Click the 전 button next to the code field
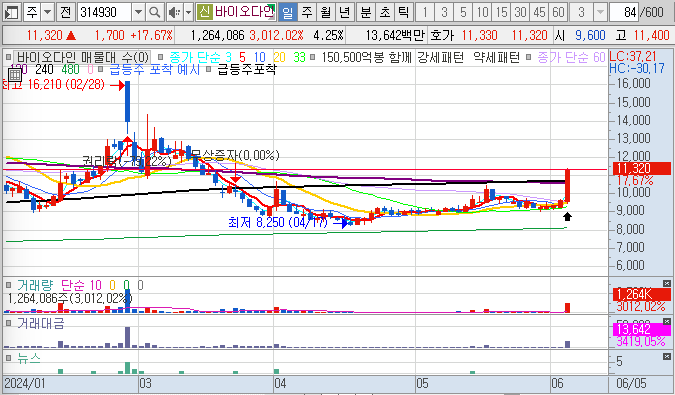 (x=65, y=12)
